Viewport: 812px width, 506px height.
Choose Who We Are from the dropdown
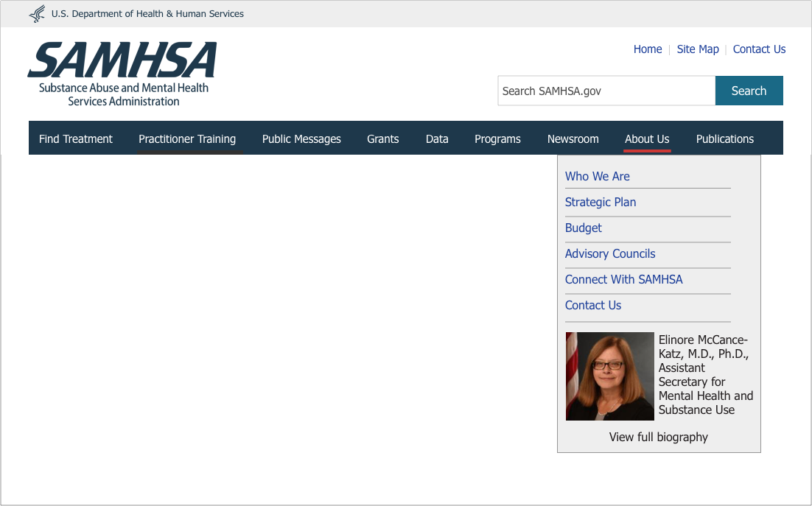pyautogui.click(x=597, y=176)
